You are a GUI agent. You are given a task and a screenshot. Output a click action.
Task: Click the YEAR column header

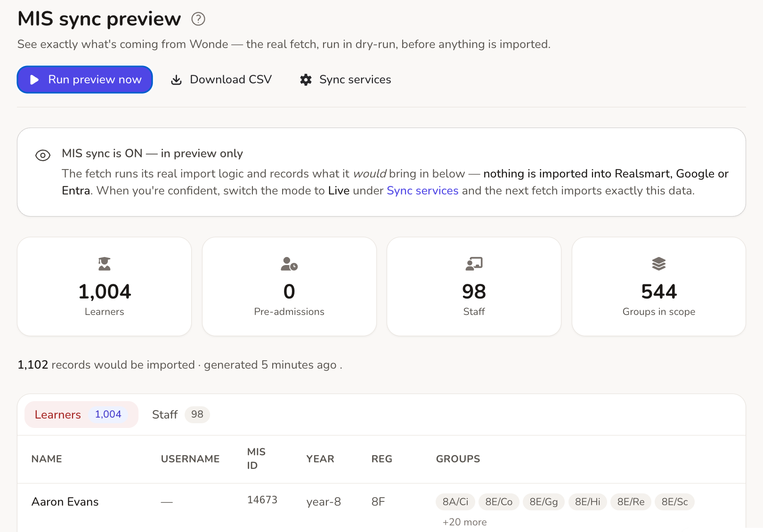(x=320, y=459)
